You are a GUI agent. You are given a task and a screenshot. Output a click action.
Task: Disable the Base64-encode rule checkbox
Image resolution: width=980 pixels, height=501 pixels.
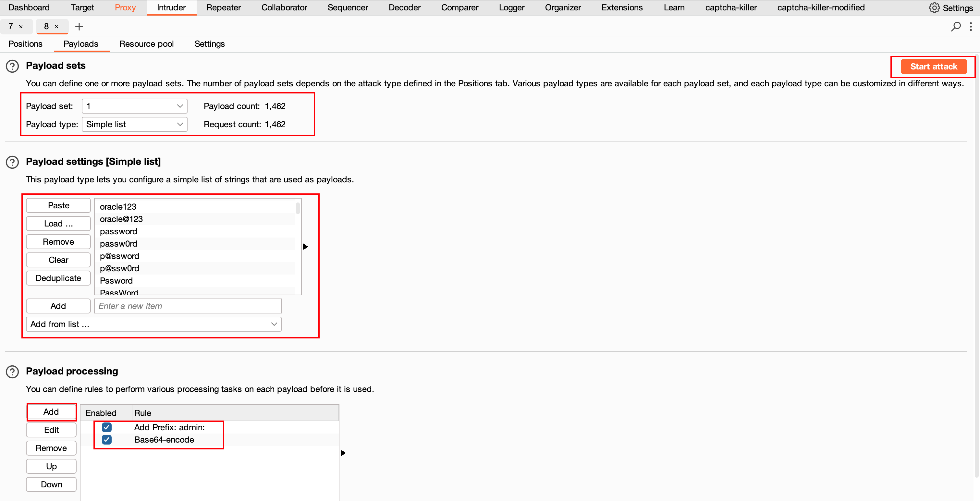(107, 440)
